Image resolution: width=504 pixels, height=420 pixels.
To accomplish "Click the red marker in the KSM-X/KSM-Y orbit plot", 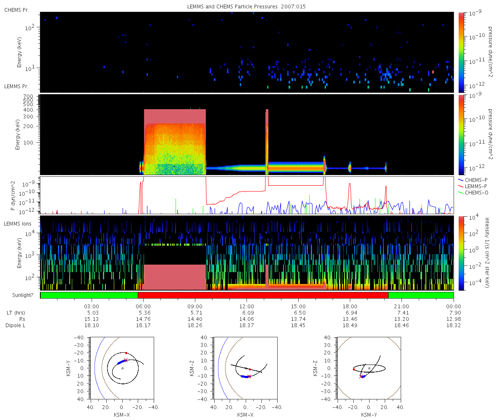I will pos(126,353).
